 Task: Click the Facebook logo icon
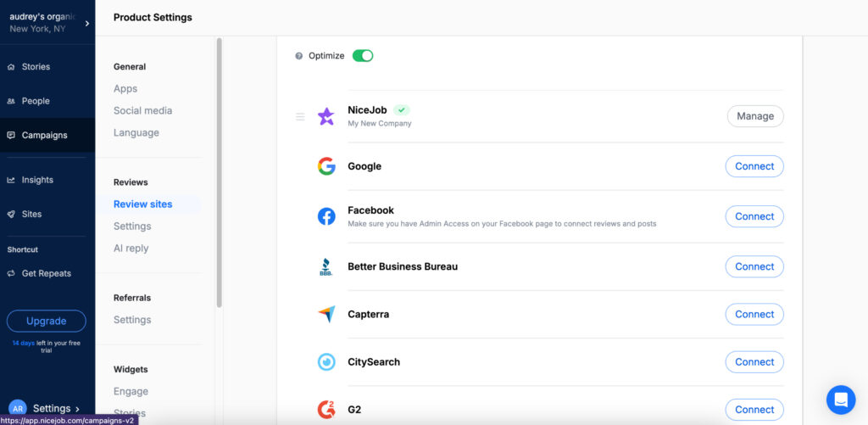[326, 216]
